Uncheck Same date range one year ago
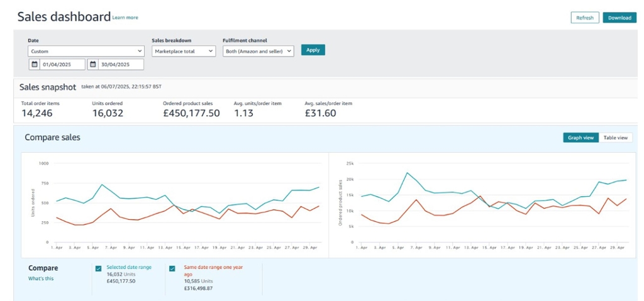The width and height of the screenshot is (644, 301). tap(172, 268)
